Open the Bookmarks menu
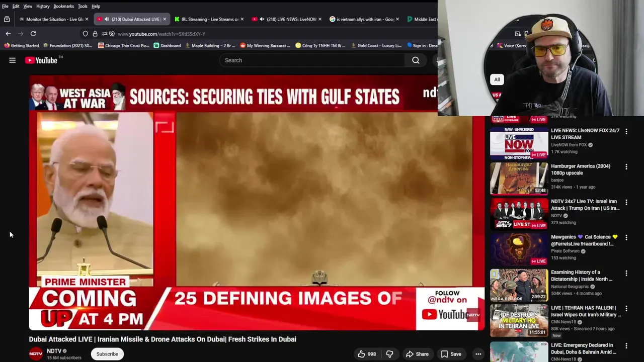This screenshot has width=644, height=362. click(63, 6)
